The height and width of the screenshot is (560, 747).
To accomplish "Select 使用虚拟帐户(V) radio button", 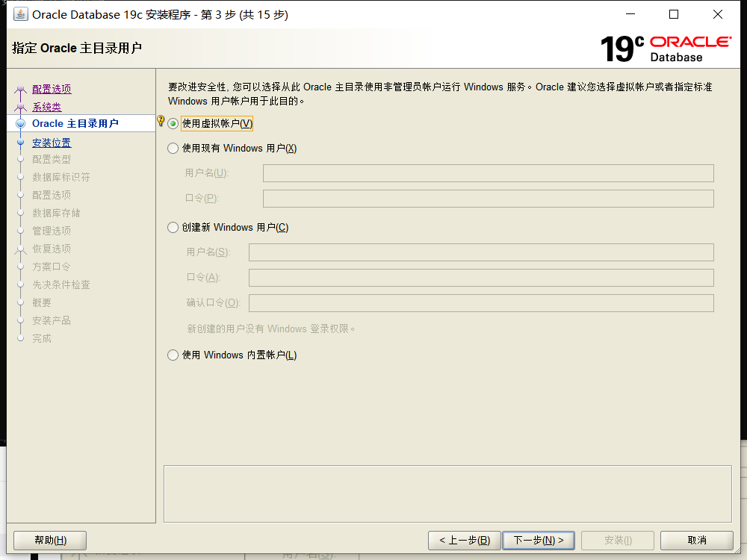I will (x=173, y=124).
